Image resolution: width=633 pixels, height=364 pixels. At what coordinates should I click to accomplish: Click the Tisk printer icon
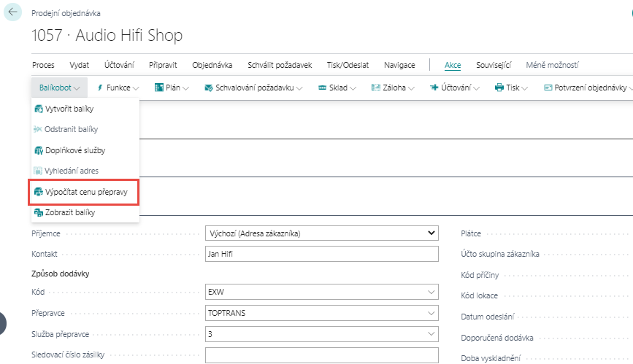[499, 88]
